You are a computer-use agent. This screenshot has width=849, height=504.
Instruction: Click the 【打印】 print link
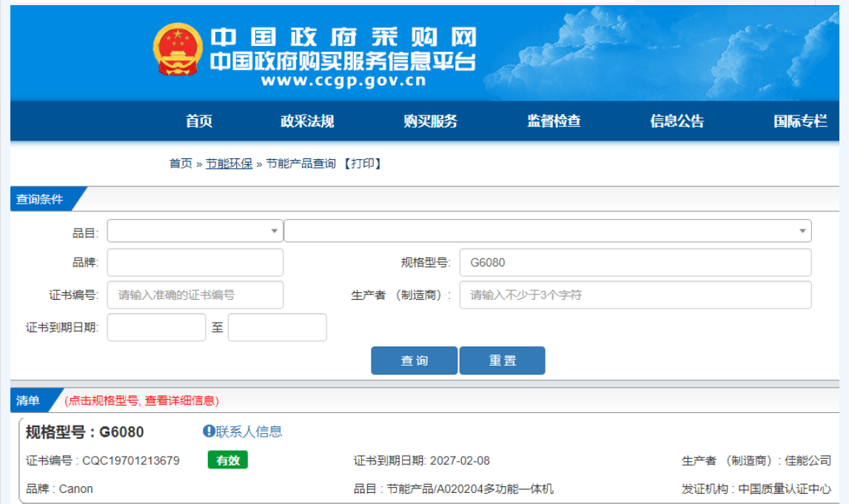[x=362, y=164]
